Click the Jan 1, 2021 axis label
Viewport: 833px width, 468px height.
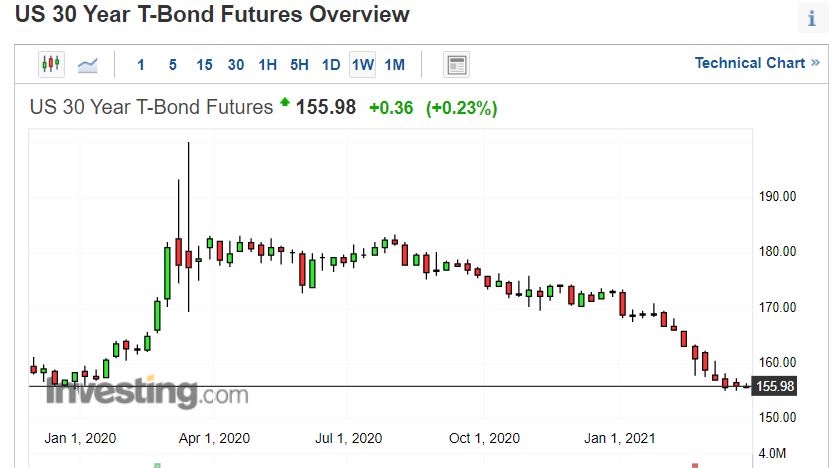619,438
